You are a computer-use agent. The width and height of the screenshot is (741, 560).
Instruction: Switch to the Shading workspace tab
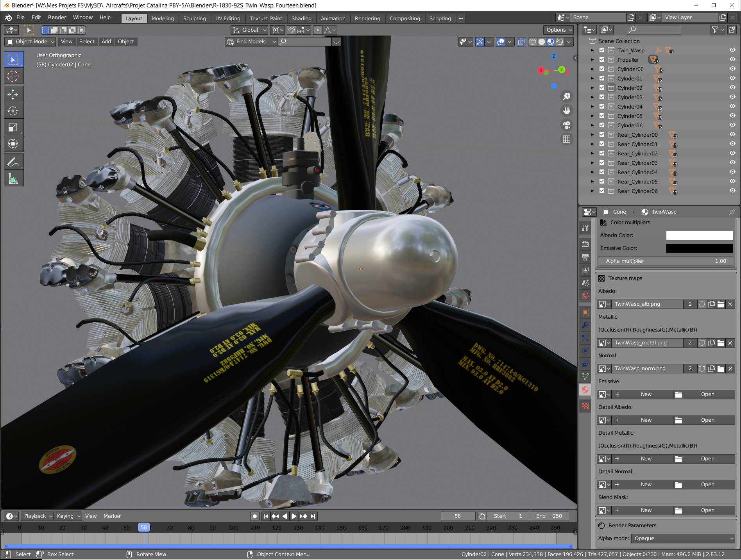[301, 18]
